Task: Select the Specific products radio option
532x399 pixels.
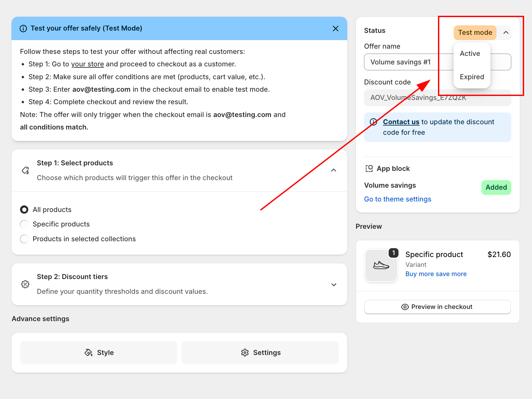Action: 24,224
